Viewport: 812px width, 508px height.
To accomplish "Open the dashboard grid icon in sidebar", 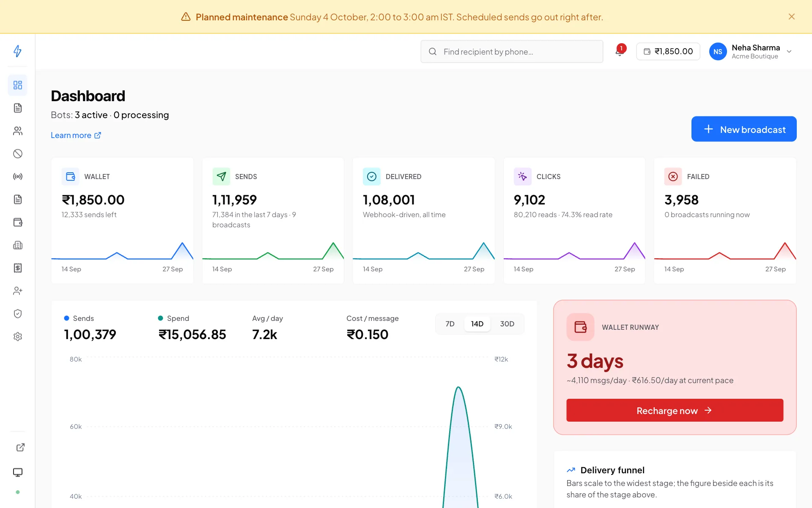I will [18, 85].
